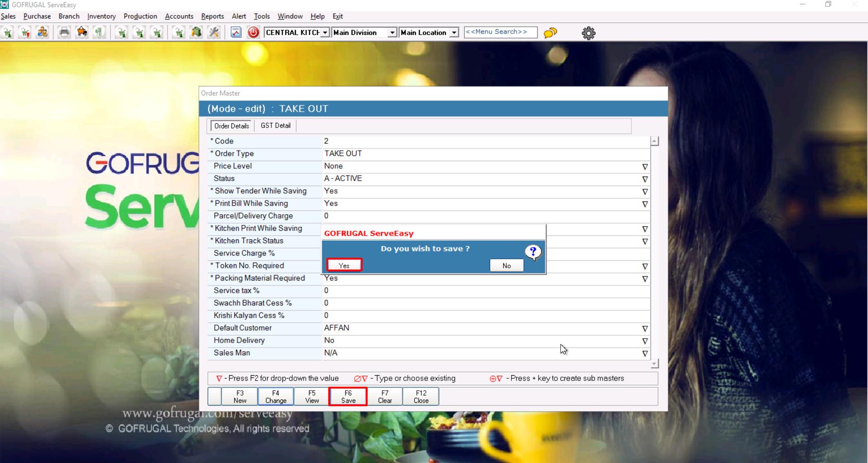Click the F3 New button

pos(240,396)
